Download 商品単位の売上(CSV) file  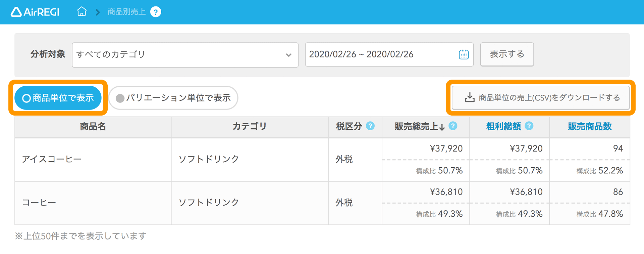[x=541, y=98]
